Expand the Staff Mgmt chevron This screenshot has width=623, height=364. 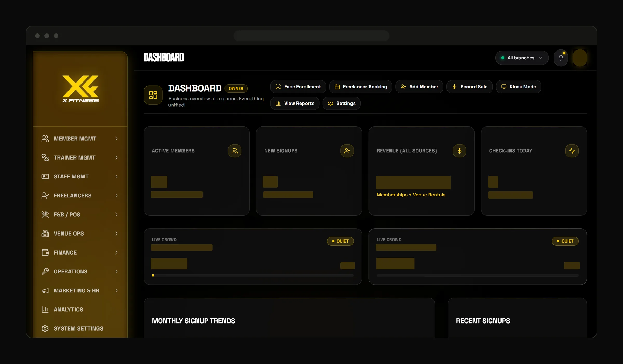point(116,176)
